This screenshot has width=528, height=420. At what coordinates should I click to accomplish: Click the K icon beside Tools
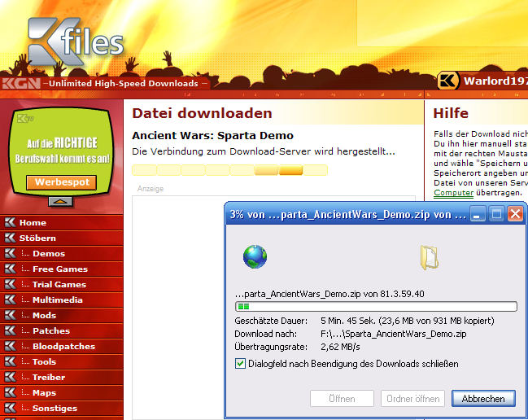(x=10, y=361)
